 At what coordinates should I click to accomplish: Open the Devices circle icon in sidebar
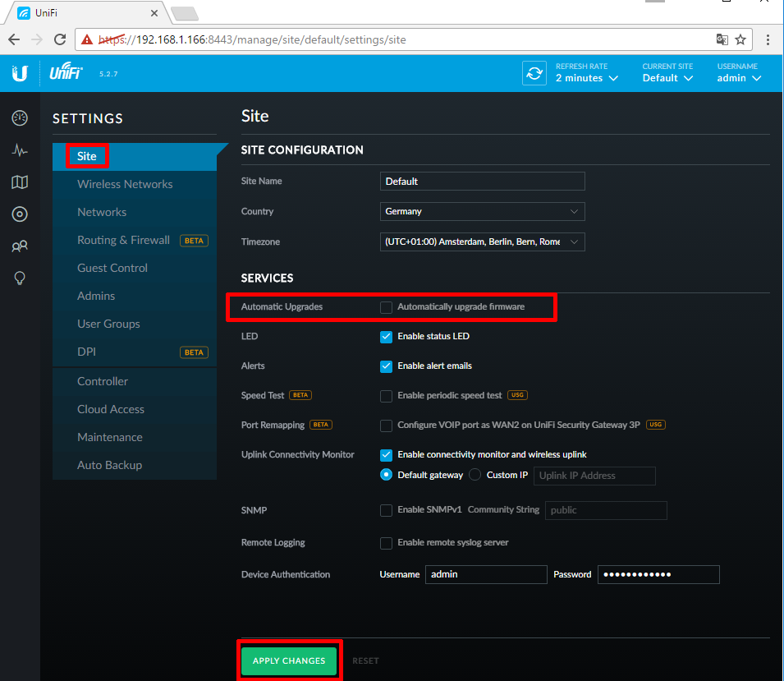click(x=20, y=214)
